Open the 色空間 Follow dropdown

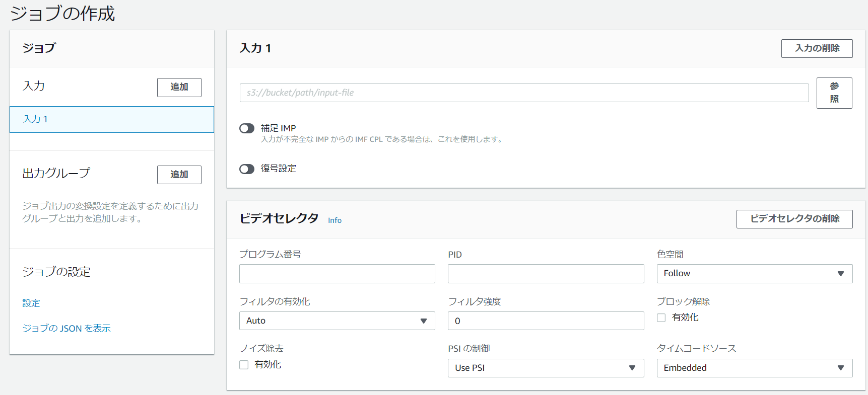tap(754, 274)
